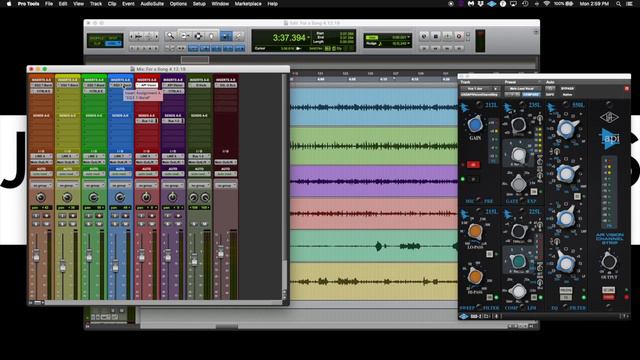Select the Selector tool in the toolbar
This screenshot has height=360, width=640.
(198, 36)
